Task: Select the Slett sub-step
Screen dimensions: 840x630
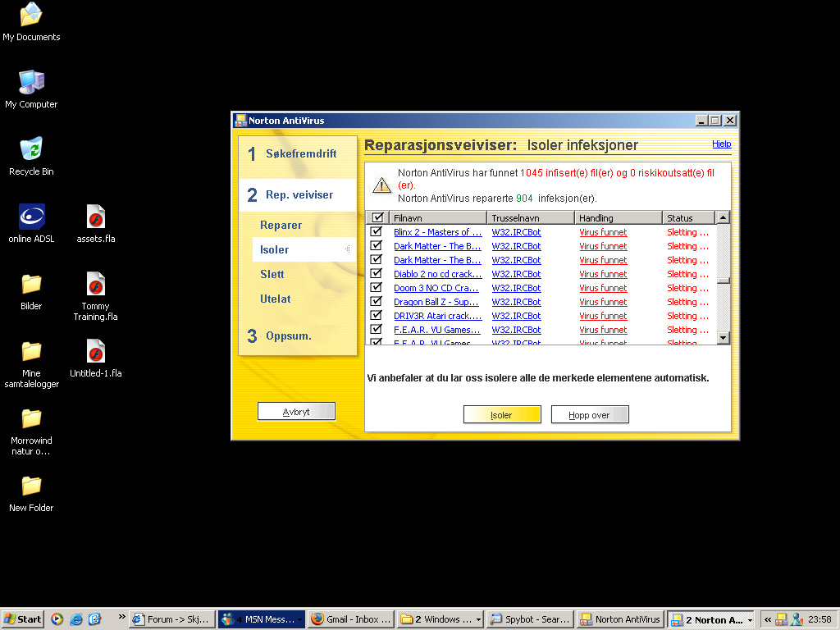Action: tap(272, 274)
